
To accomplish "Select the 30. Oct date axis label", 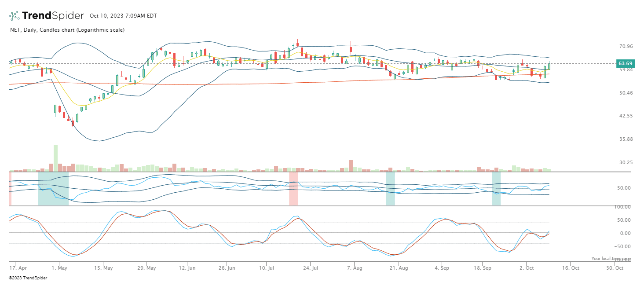I will (615, 267).
